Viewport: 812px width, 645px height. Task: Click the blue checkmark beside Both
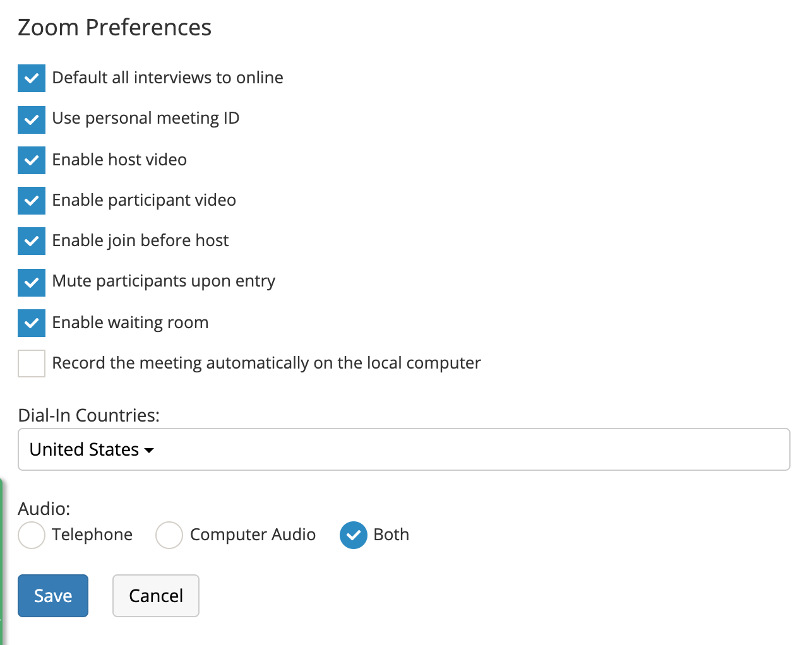pos(353,535)
